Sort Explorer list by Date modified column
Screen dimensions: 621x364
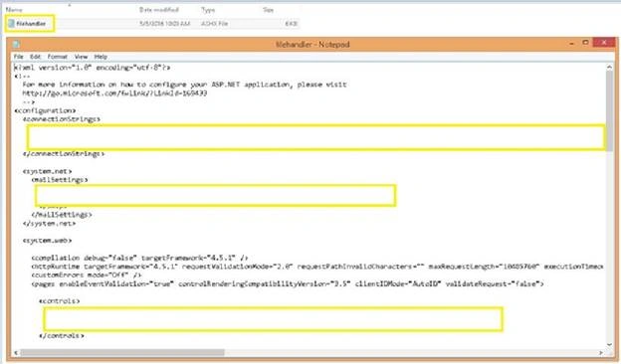pyautogui.click(x=159, y=10)
